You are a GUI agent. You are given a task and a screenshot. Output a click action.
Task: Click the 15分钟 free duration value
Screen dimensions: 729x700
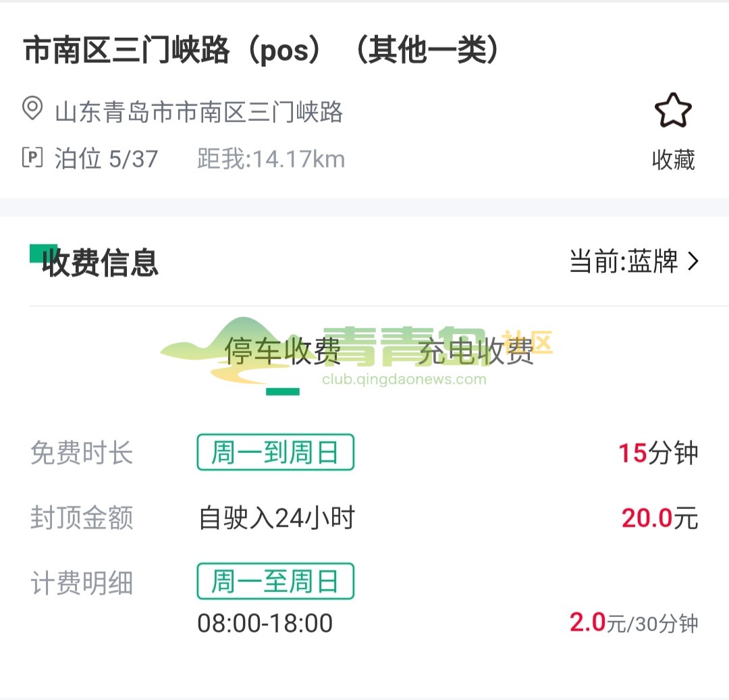(x=658, y=453)
